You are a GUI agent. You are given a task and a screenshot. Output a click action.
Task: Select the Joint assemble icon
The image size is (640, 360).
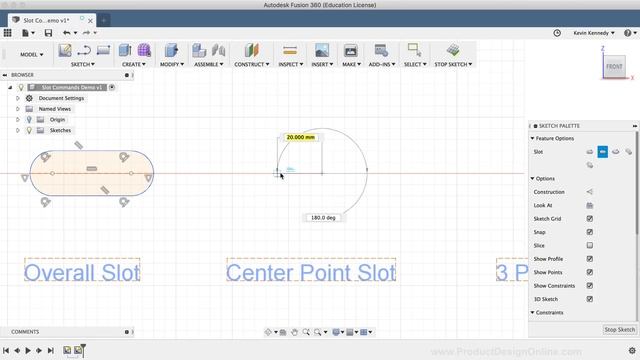click(218, 50)
